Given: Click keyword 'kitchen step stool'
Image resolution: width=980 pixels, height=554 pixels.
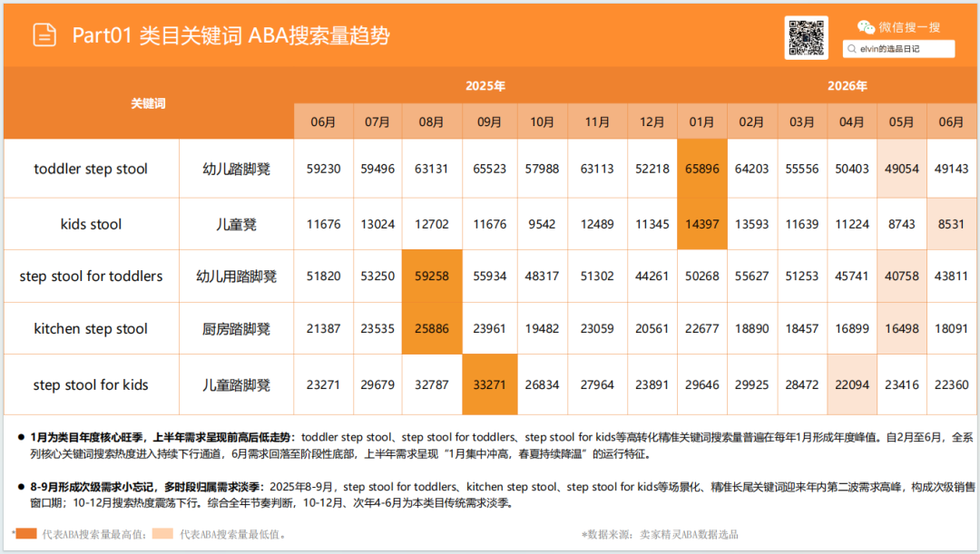Looking at the screenshot, I should coord(91,328).
